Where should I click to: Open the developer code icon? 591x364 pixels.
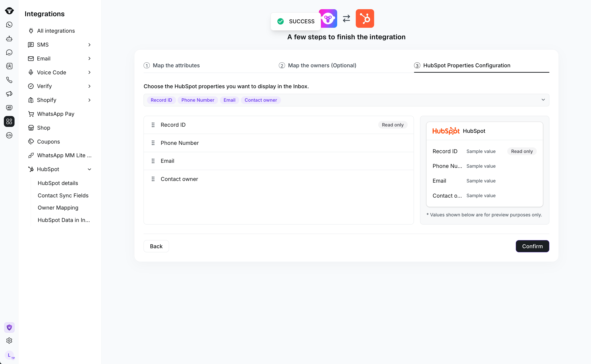coord(9,135)
